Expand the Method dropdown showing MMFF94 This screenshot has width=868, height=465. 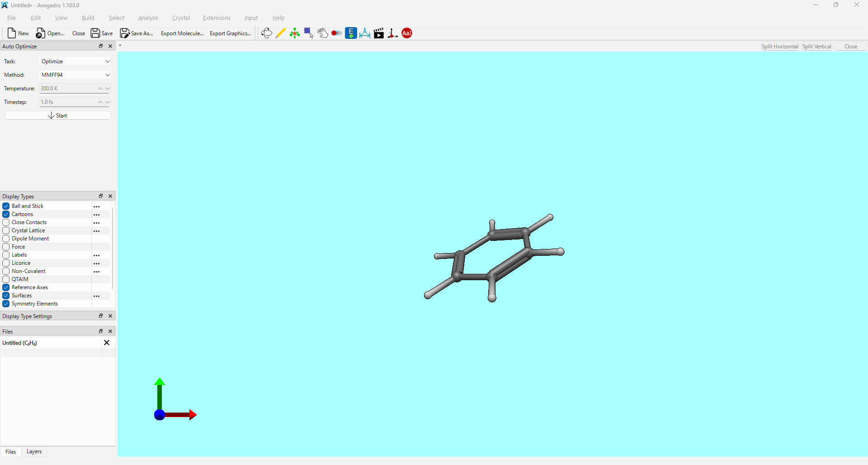coord(75,75)
